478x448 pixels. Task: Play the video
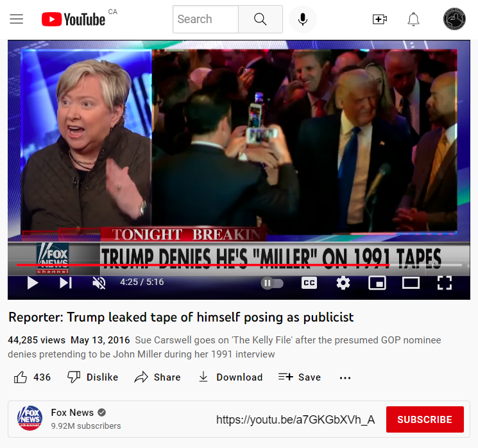tap(32, 282)
